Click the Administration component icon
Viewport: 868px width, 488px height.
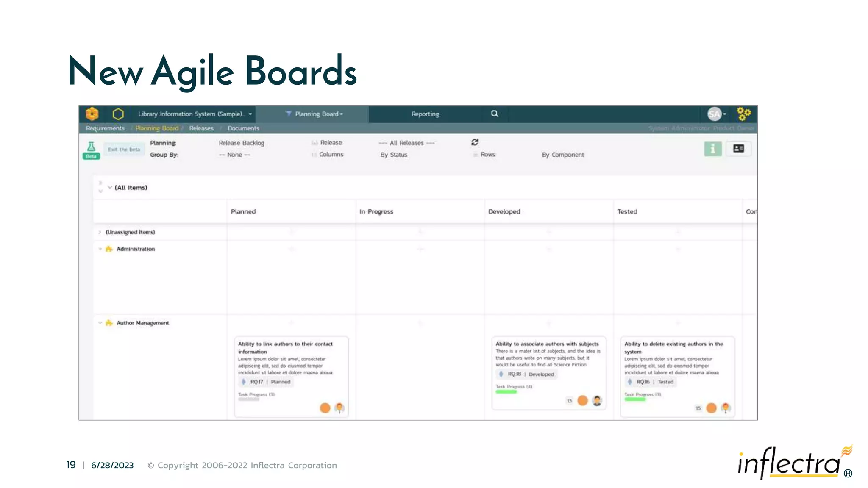(x=109, y=249)
